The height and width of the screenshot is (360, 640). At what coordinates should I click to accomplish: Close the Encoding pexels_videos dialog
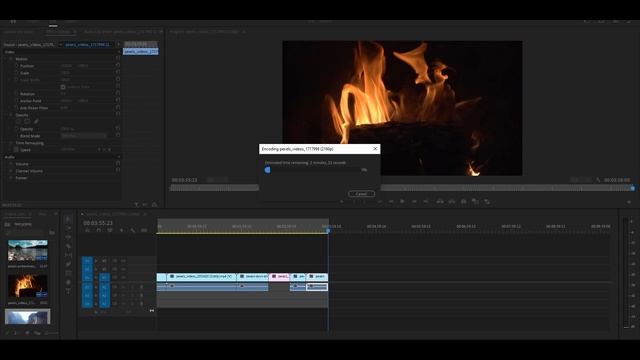pyautogui.click(x=375, y=149)
